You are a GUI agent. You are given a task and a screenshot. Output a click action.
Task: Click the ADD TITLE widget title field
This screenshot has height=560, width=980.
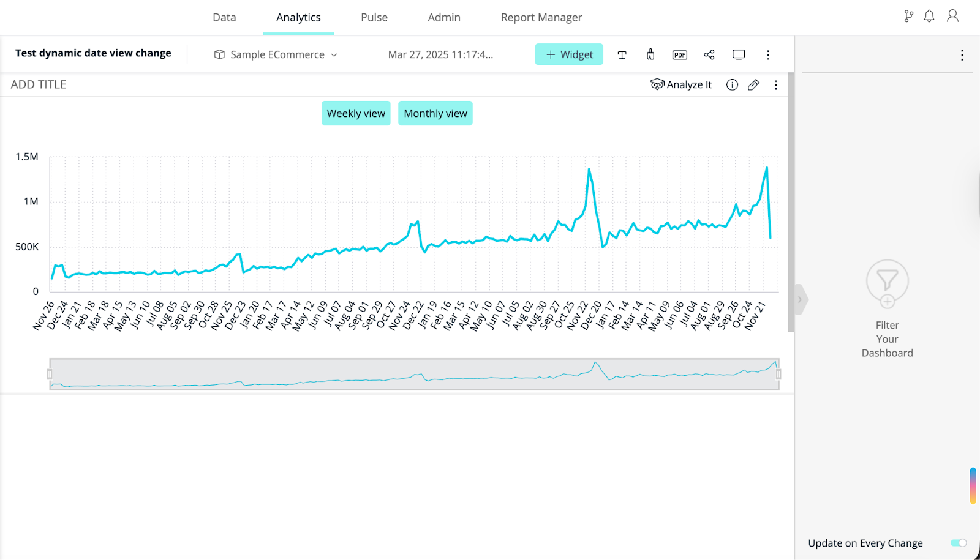click(x=39, y=85)
